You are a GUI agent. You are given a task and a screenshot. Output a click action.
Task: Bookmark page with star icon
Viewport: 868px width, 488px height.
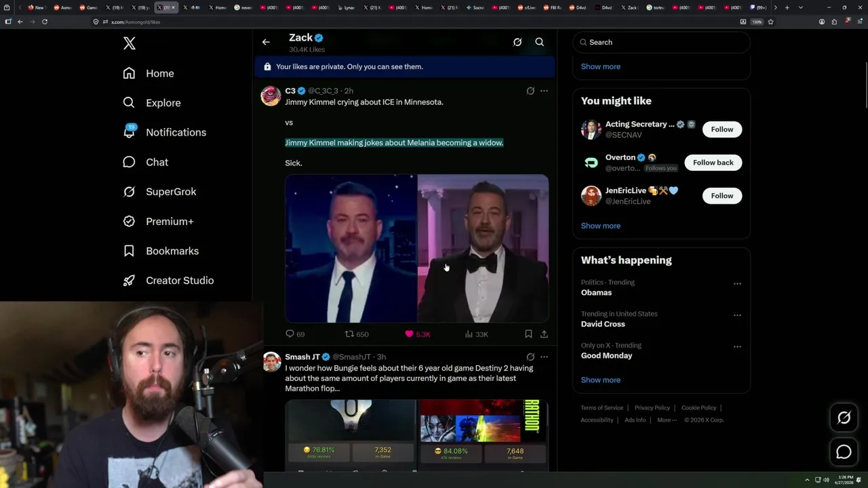pyautogui.click(x=770, y=22)
